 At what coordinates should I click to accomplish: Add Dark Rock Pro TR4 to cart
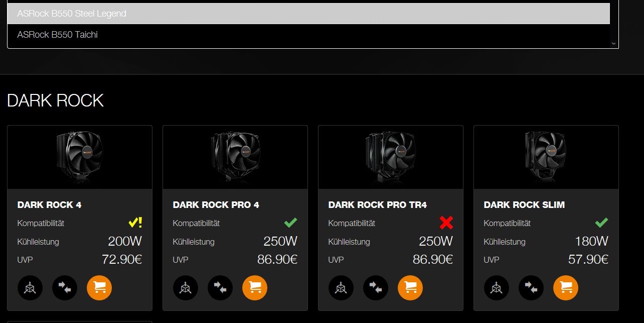410,288
